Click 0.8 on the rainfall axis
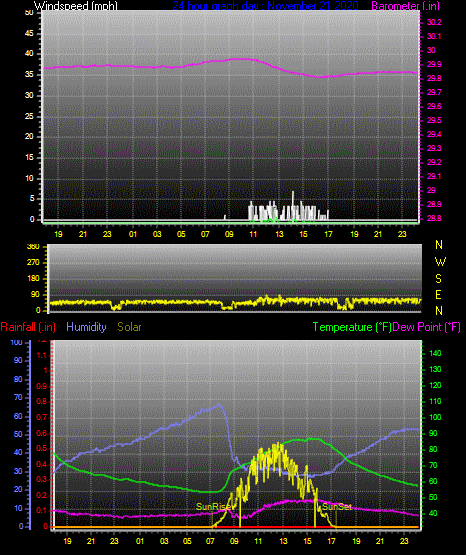The height and width of the screenshot is (555, 466). 42,402
